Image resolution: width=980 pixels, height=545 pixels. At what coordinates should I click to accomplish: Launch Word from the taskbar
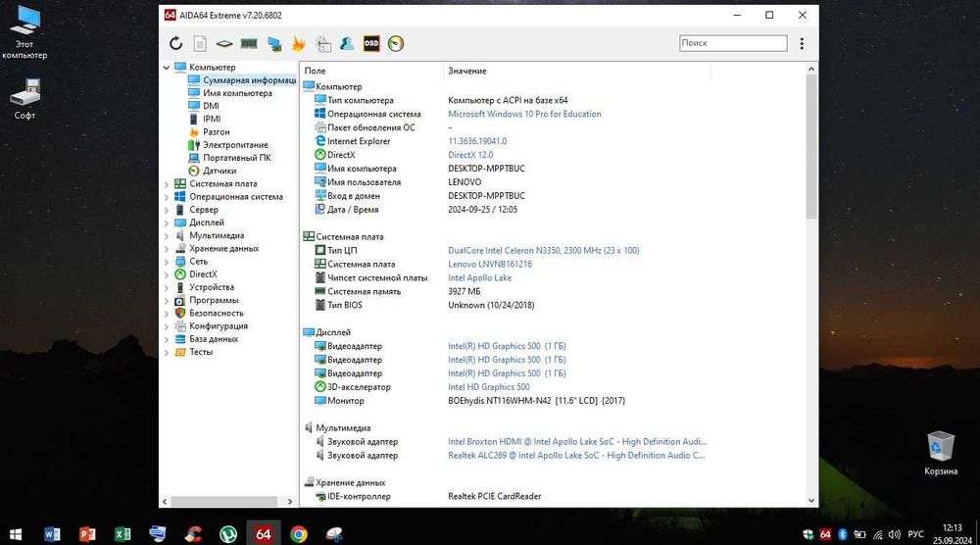point(53,534)
